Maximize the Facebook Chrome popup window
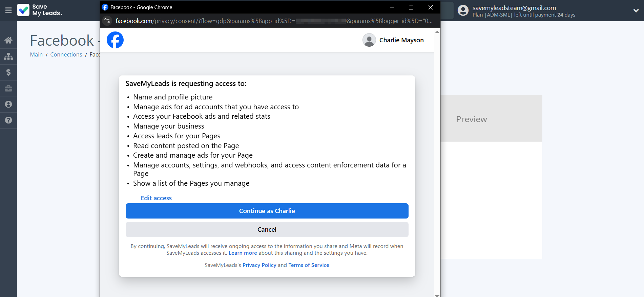644x297 pixels. point(411,7)
